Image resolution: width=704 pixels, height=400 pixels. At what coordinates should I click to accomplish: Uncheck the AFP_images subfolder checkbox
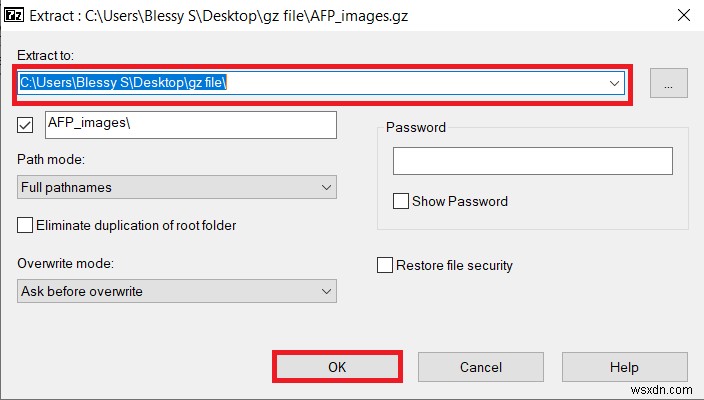coord(27,125)
